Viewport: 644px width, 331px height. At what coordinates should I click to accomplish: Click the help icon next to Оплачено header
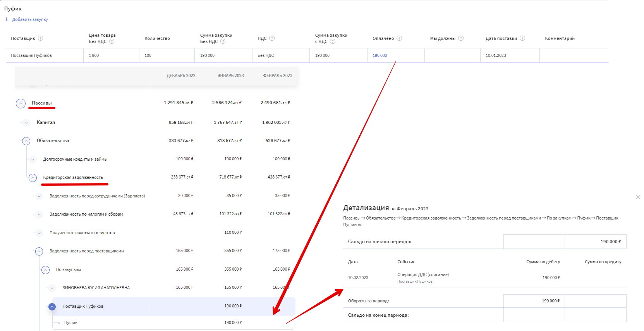(399, 38)
